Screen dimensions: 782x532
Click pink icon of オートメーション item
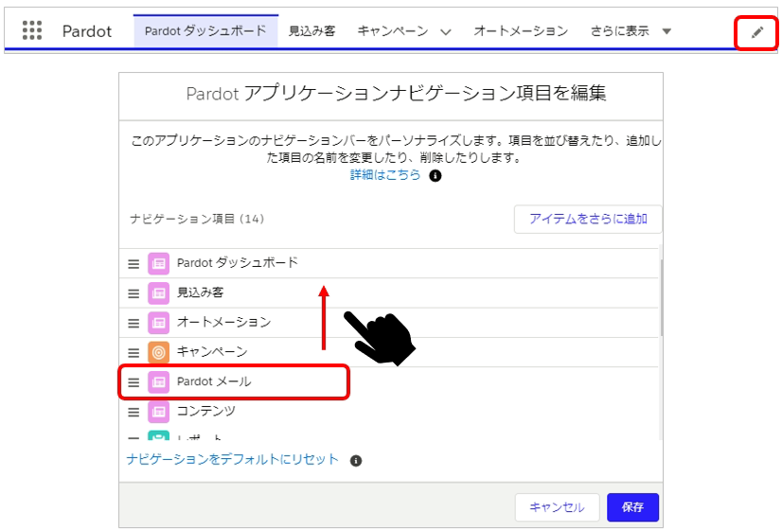pyautogui.click(x=159, y=323)
